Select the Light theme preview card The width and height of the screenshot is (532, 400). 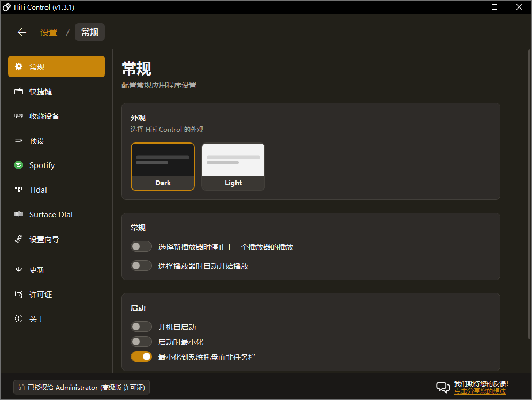[233, 167]
